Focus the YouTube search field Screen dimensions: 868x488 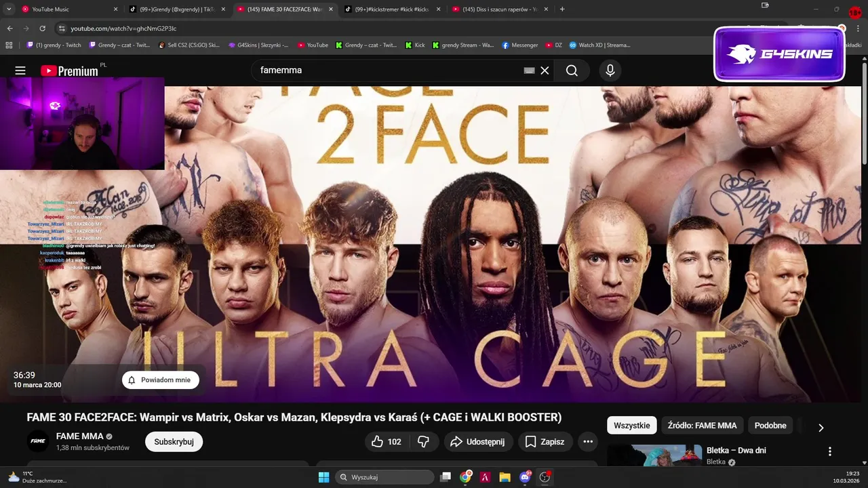click(387, 70)
